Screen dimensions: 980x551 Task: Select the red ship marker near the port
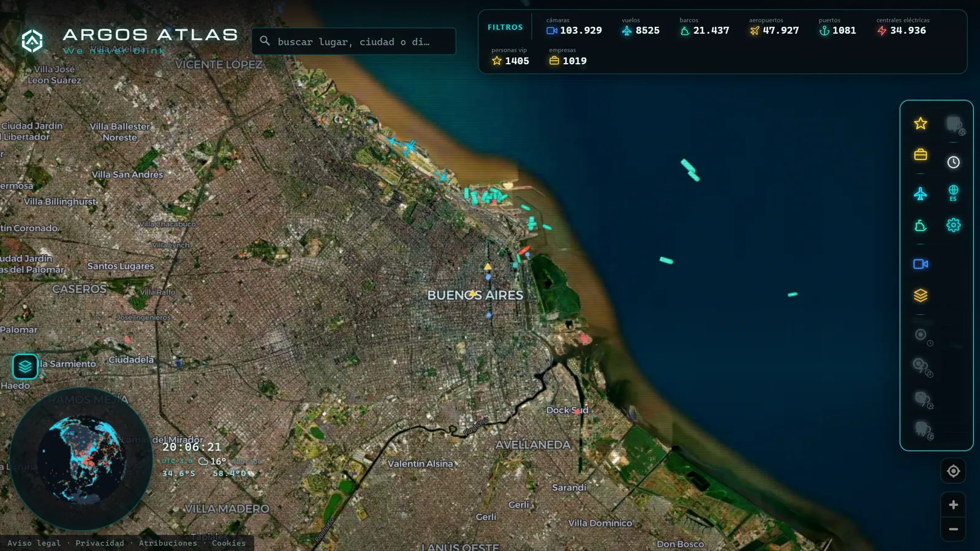(x=525, y=250)
